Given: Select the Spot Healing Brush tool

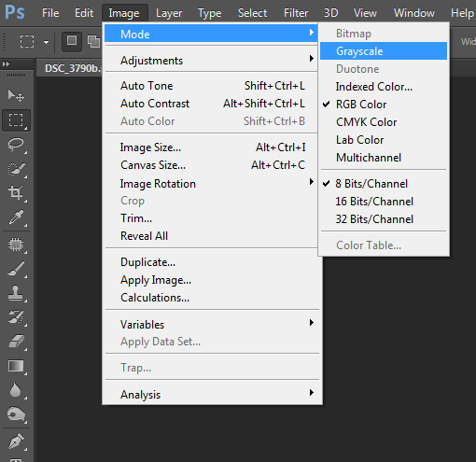Looking at the screenshot, I should click(x=16, y=245).
